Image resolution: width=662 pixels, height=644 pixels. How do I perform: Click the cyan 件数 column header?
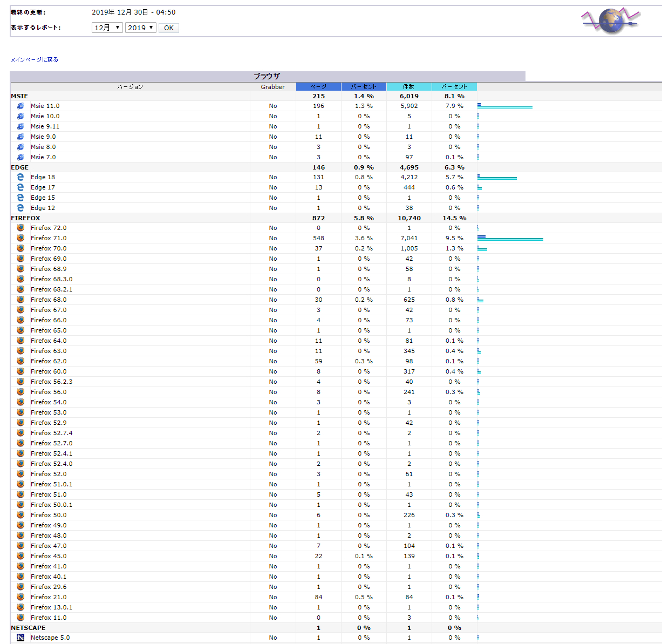[408, 86]
